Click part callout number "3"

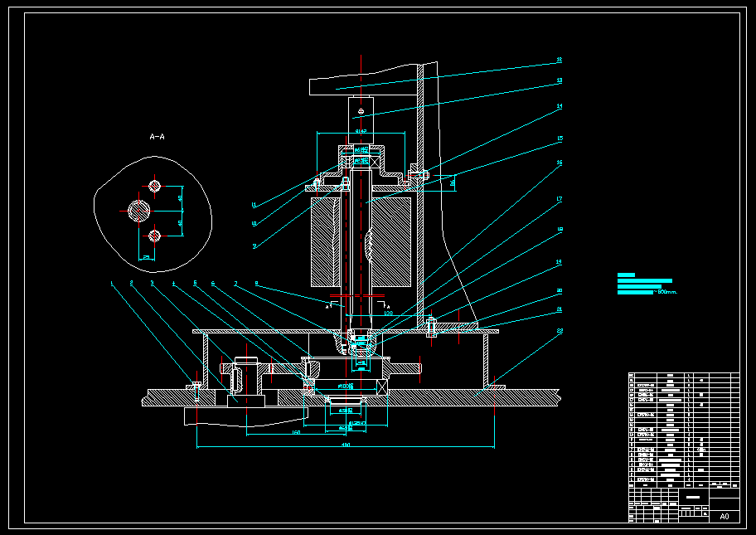pos(152,283)
